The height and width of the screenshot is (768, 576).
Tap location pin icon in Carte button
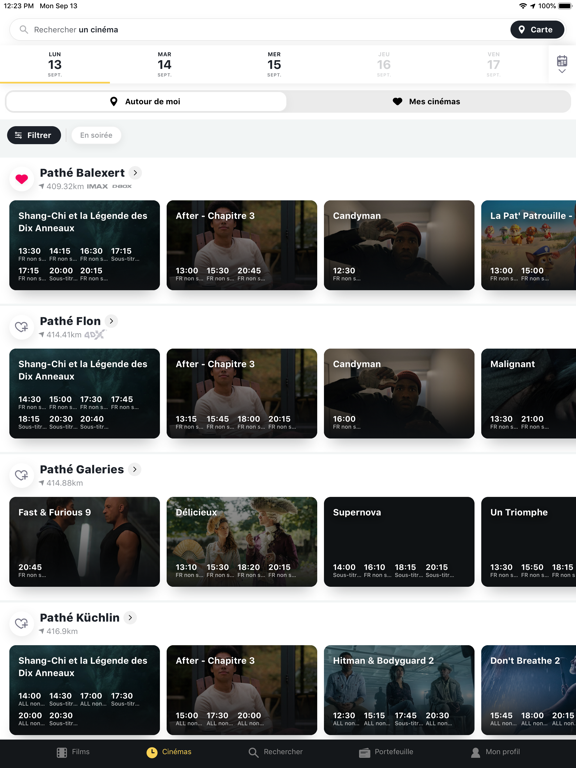pos(522,29)
